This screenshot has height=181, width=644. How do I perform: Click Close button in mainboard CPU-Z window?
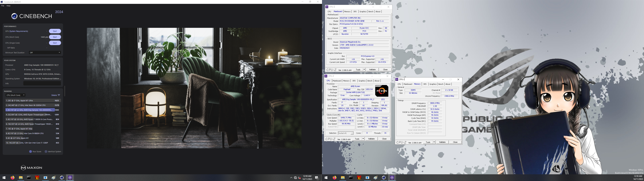pyautogui.click(x=385, y=70)
